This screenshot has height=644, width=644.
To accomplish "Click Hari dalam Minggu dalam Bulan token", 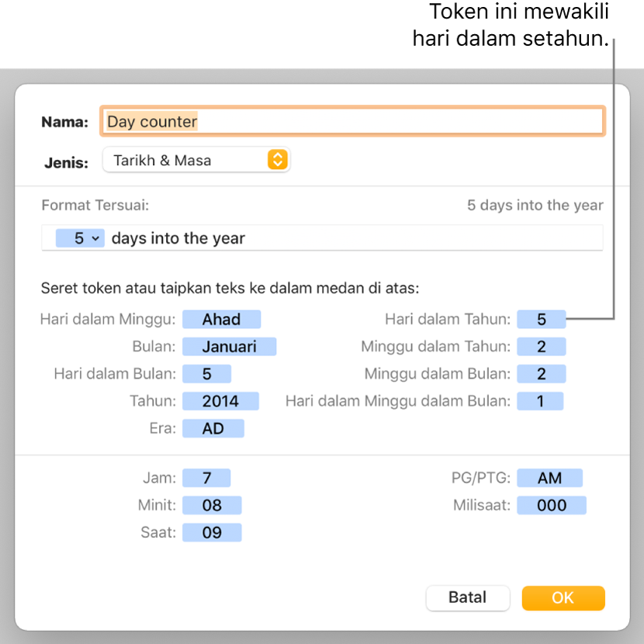I will click(540, 401).
